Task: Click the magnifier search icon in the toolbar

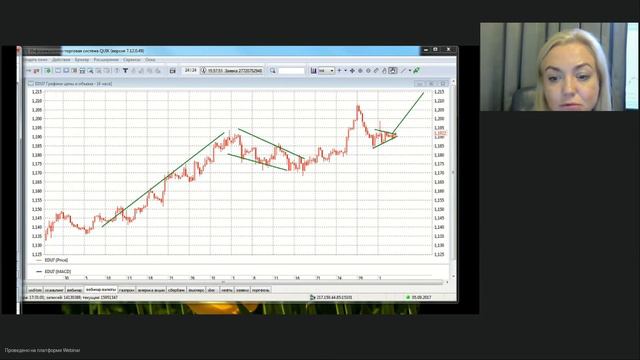Action: (273, 71)
